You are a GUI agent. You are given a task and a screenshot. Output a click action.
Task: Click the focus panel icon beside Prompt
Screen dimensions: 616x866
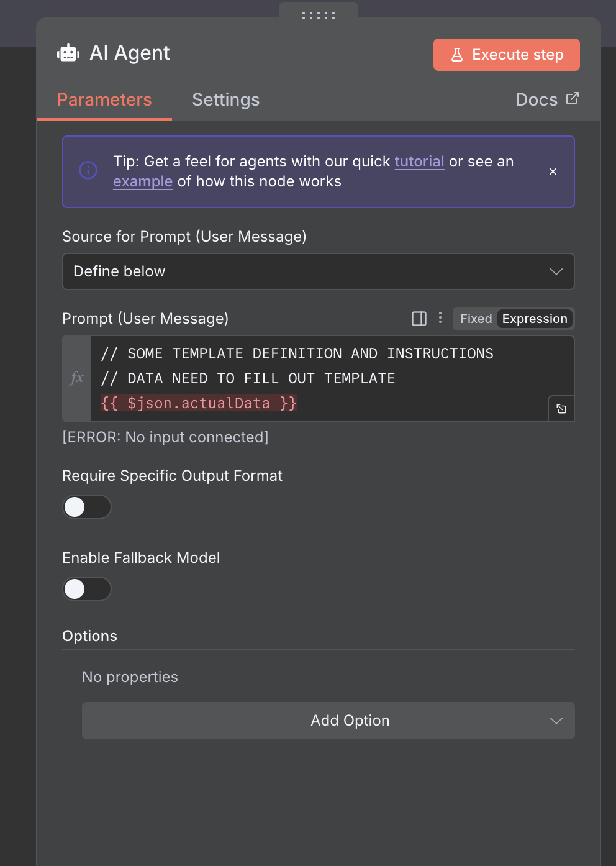(419, 319)
